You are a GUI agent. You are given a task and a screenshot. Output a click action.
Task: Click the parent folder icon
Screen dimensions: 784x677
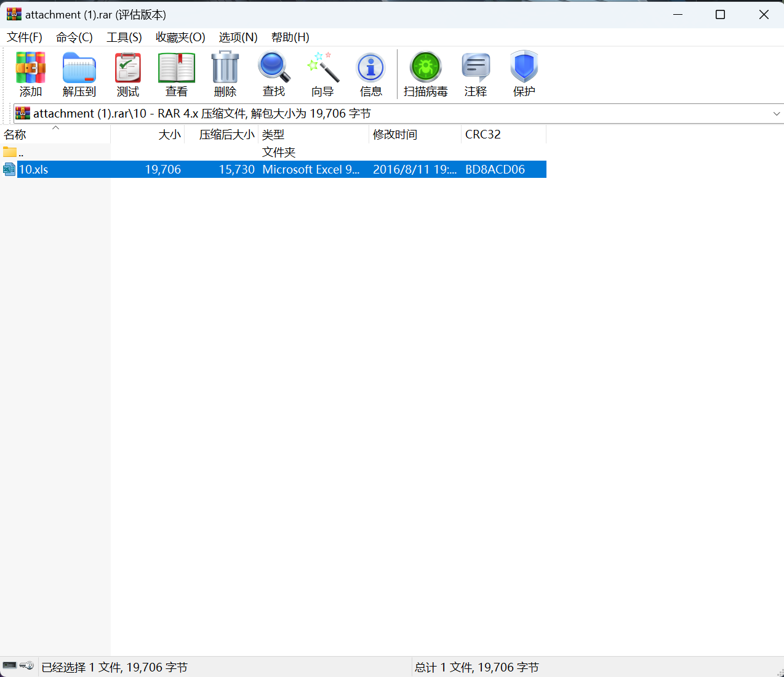pos(9,152)
